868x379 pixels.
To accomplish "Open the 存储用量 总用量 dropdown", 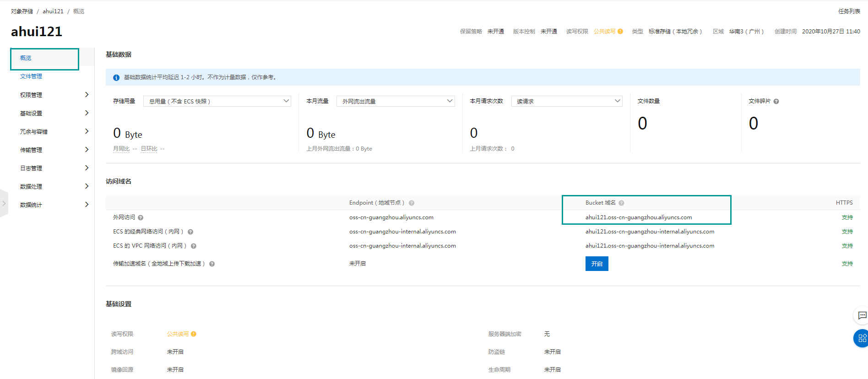I will (x=217, y=101).
